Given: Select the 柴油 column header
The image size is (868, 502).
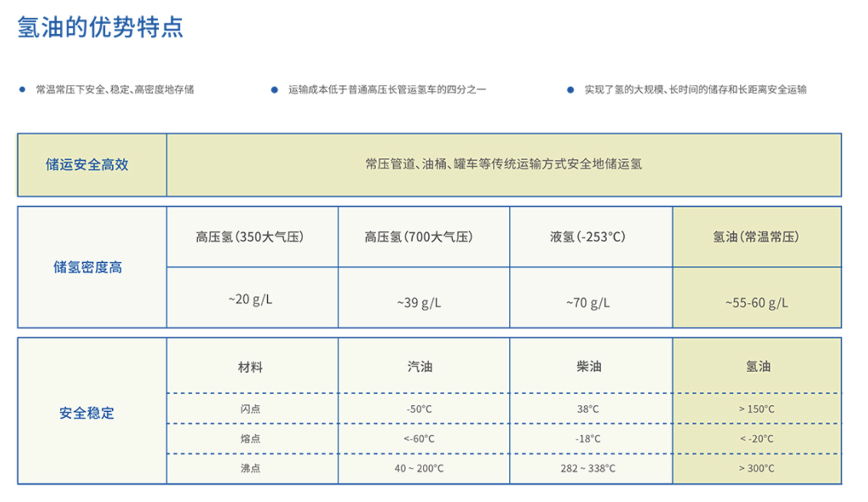Looking at the screenshot, I should (x=588, y=366).
